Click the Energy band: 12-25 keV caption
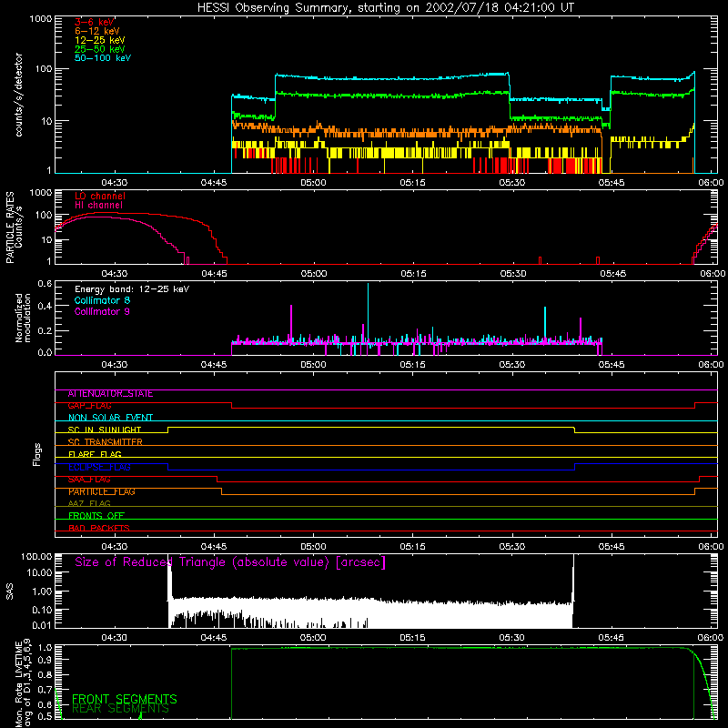728x728 pixels. (132, 289)
